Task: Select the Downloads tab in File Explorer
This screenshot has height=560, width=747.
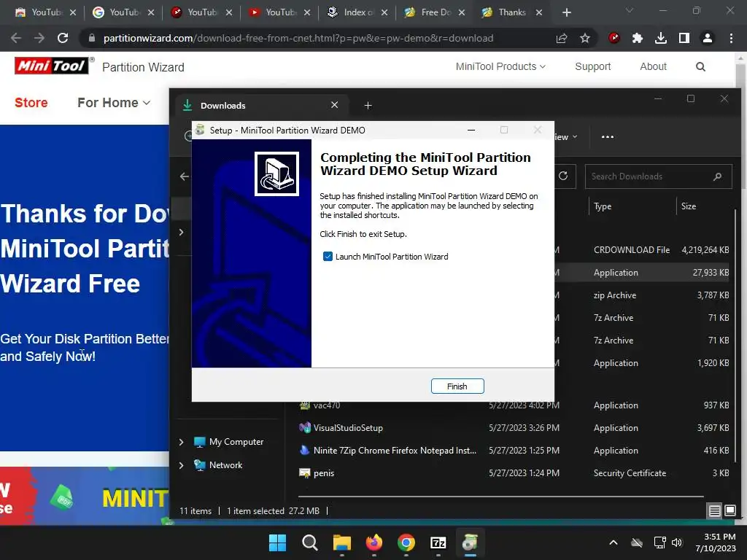Action: pos(261,105)
